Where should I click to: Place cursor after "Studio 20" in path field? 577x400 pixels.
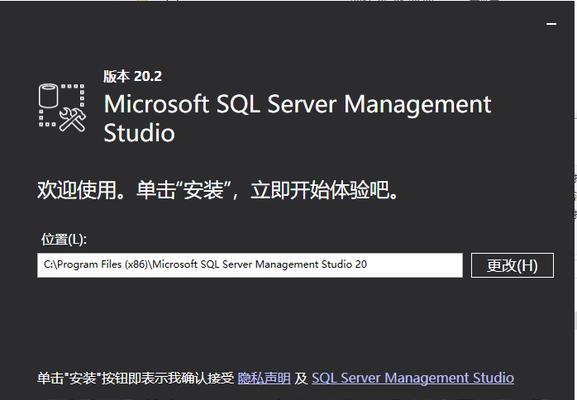pyautogui.click(x=368, y=265)
